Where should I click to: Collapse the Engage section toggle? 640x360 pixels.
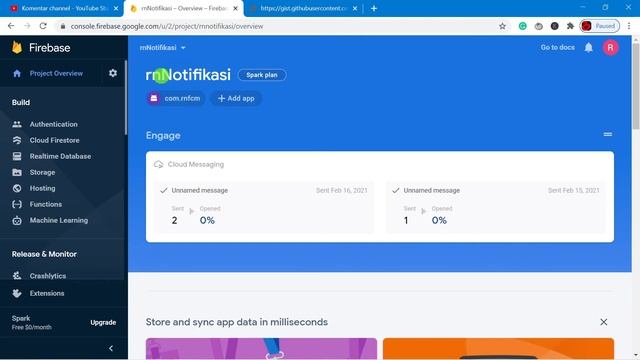point(608,134)
